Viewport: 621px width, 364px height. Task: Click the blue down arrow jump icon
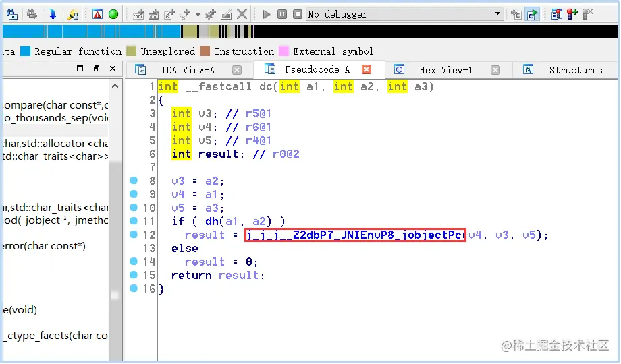[52, 14]
